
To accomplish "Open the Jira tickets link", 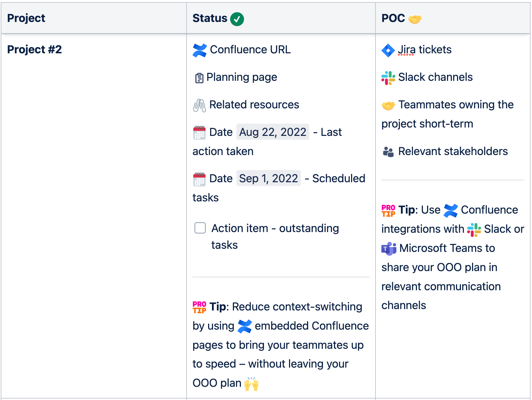I will tap(425, 49).
